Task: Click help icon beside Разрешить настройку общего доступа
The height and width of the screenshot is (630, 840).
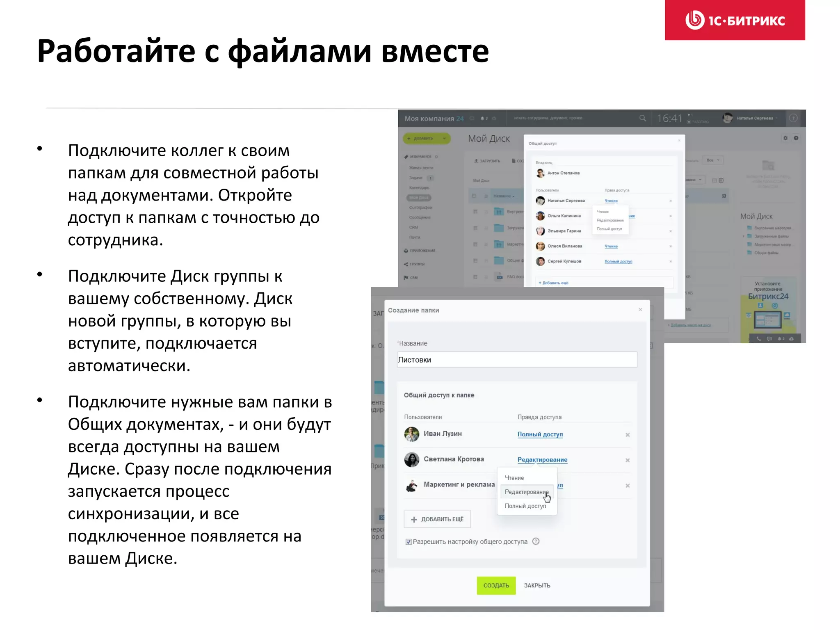Action: tap(536, 541)
